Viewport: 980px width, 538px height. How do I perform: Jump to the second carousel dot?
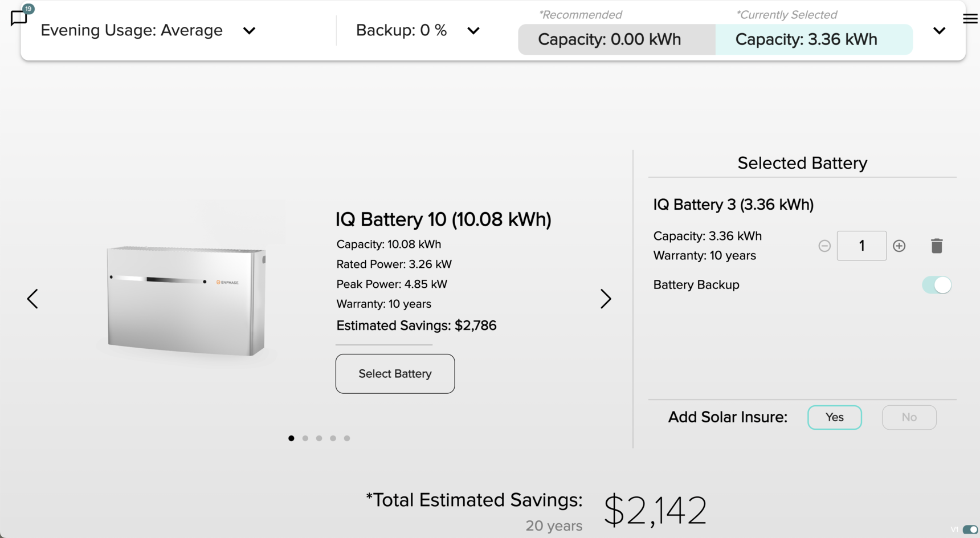click(x=305, y=438)
